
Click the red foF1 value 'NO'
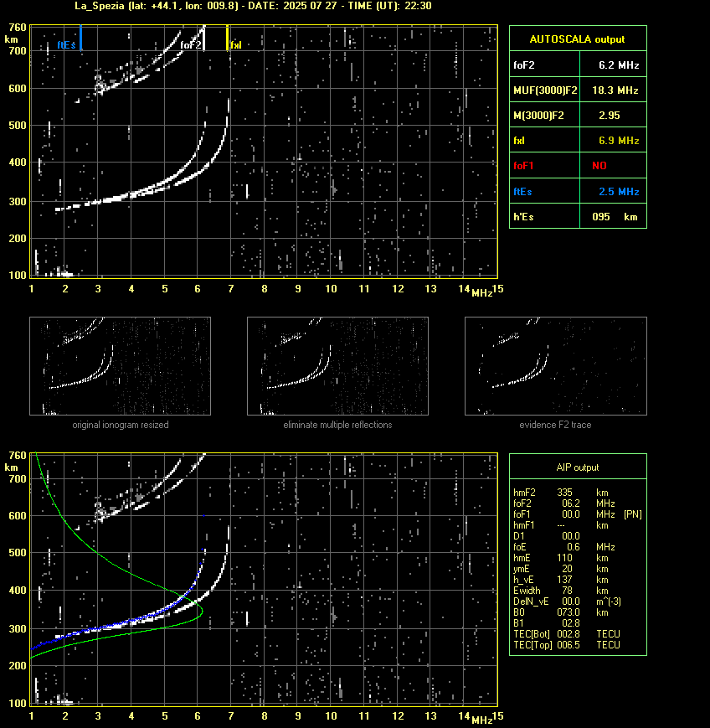(x=599, y=166)
